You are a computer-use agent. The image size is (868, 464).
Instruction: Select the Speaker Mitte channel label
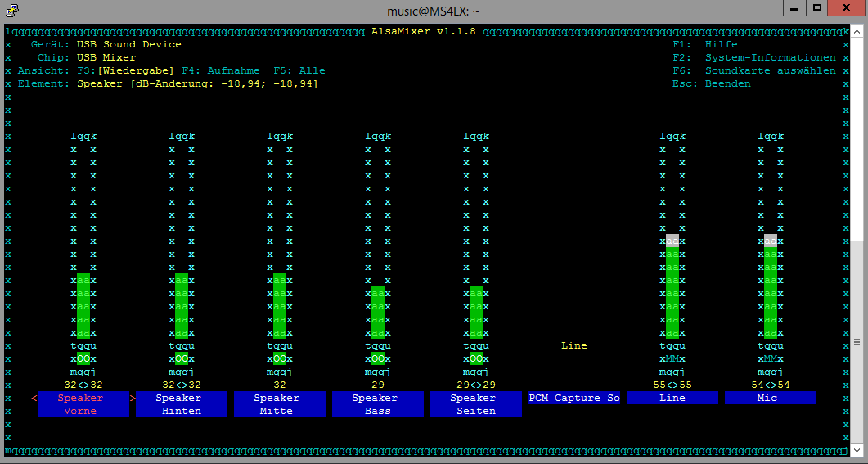(280, 404)
